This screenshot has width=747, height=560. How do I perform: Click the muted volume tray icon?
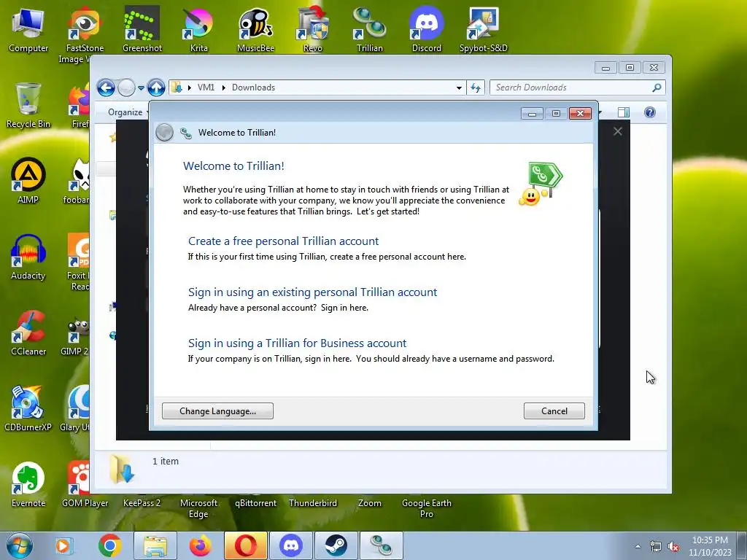673,547
